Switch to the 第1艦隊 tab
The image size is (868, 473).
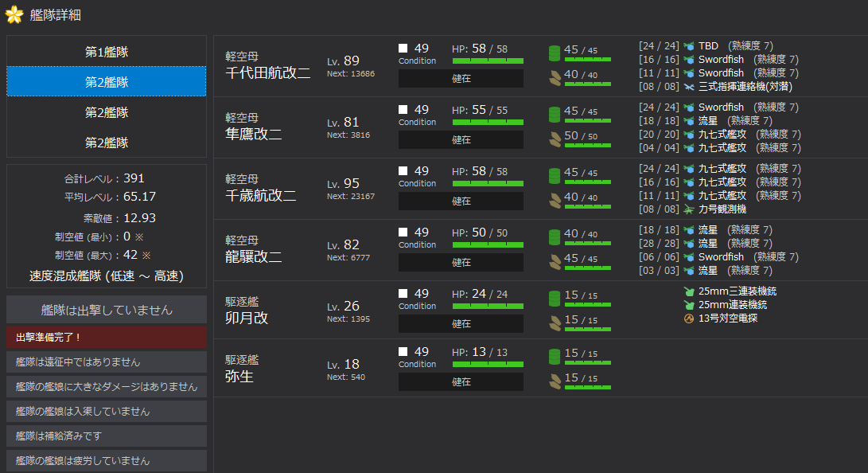click(x=107, y=52)
